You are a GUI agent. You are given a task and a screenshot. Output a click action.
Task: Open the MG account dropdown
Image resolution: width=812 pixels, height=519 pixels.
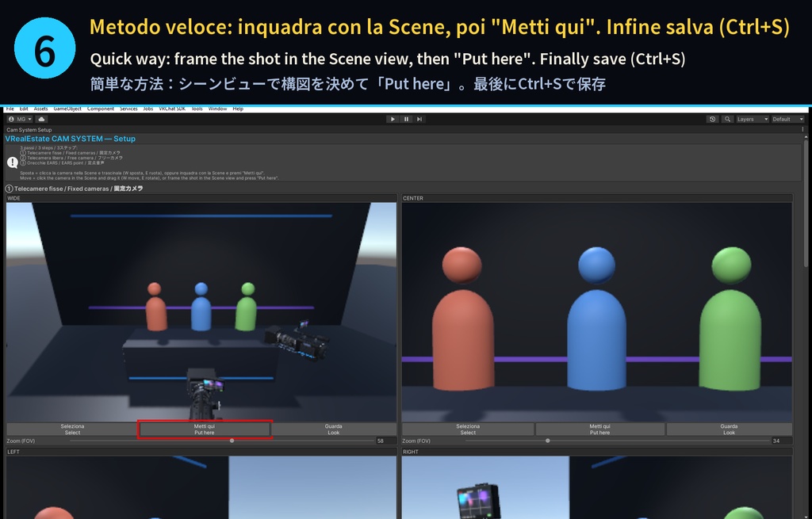(x=20, y=119)
